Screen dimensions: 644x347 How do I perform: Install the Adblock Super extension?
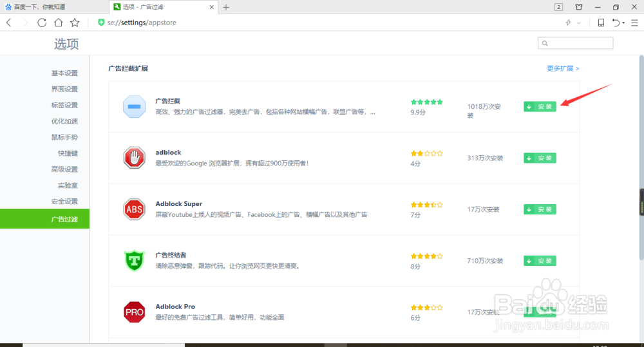(540, 209)
